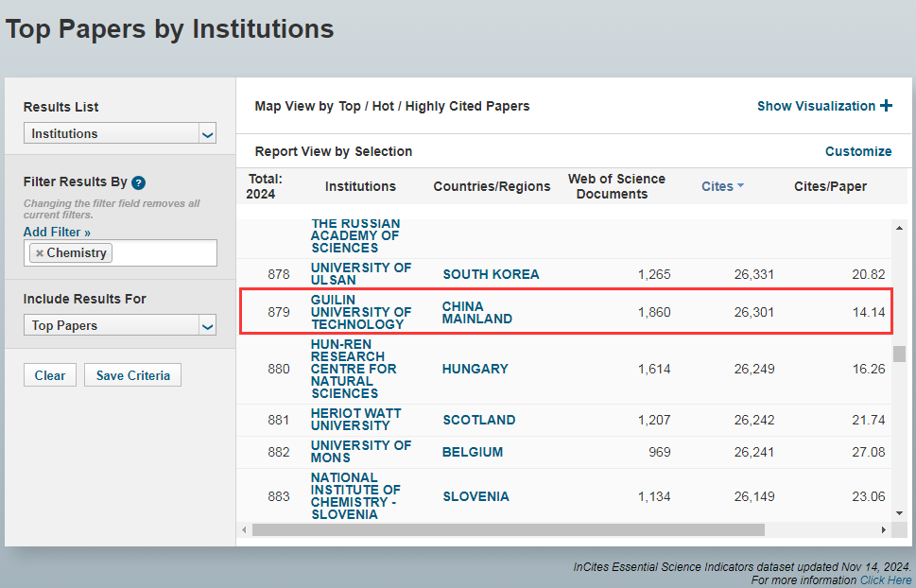Open Guilin University of Technology link
Viewport: 916px width, 588px height.
tap(360, 312)
